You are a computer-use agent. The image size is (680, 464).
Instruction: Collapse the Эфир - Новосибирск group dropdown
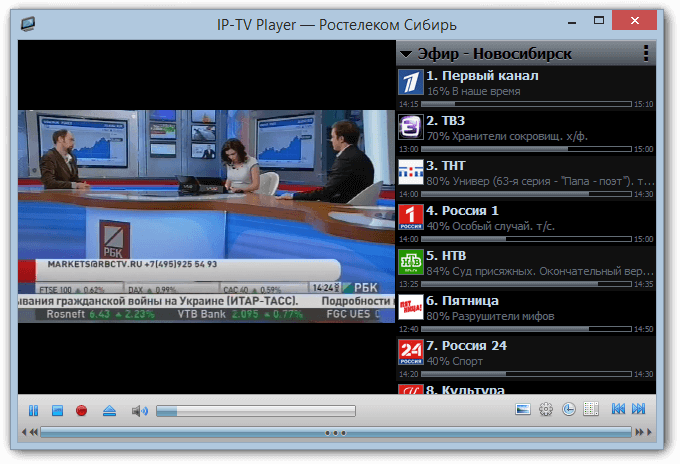click(406, 54)
